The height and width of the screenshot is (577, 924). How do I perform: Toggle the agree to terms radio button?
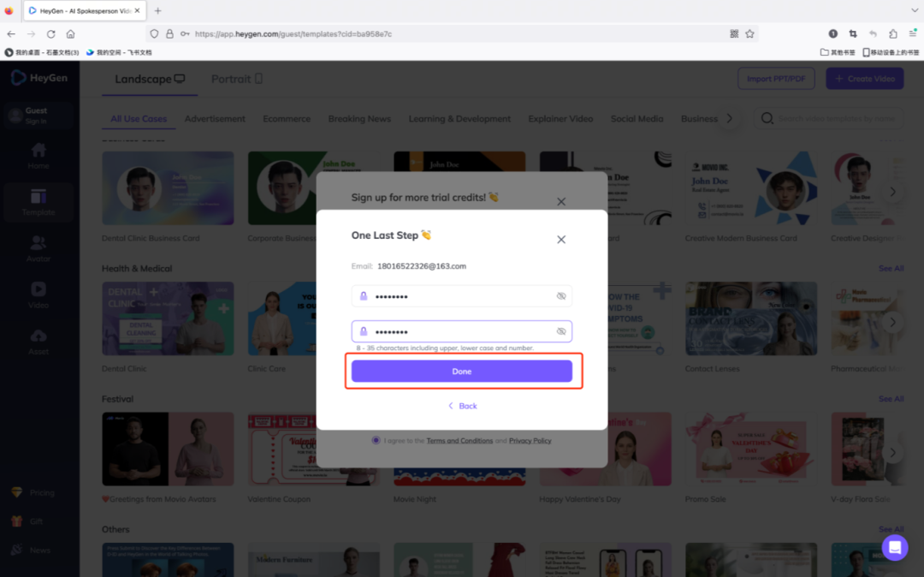coord(376,440)
